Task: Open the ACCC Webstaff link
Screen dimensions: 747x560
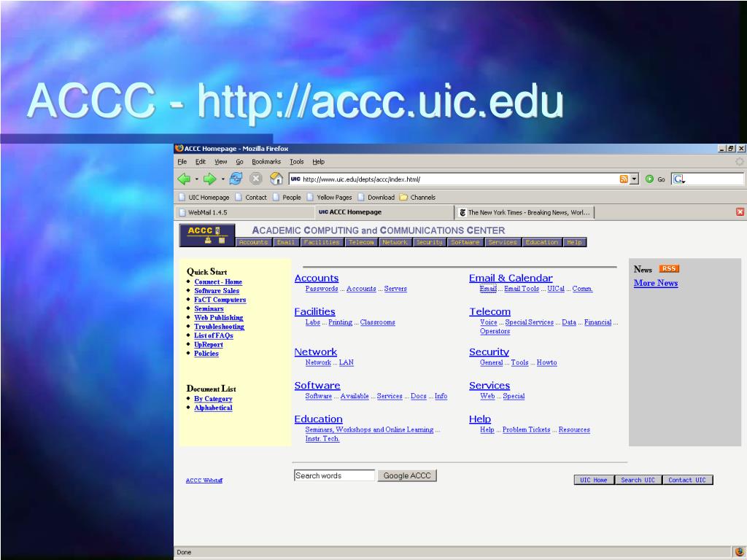Action: pyautogui.click(x=204, y=481)
